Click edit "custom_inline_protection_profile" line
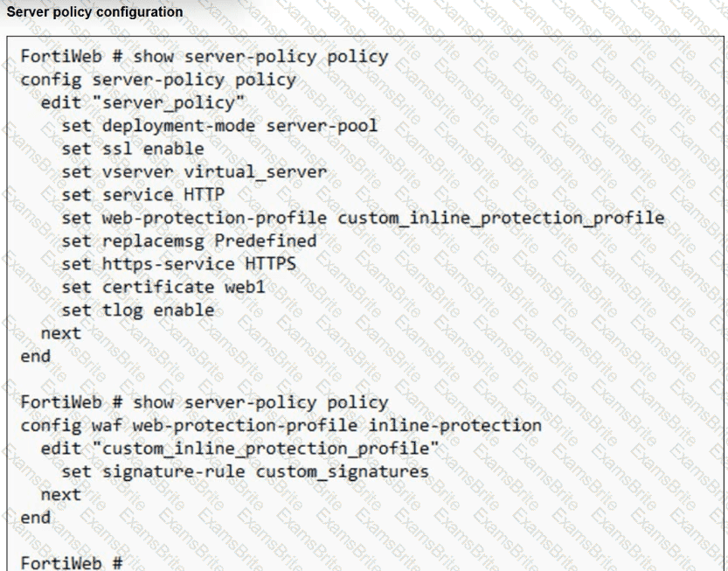The width and height of the screenshot is (728, 571). [239, 449]
